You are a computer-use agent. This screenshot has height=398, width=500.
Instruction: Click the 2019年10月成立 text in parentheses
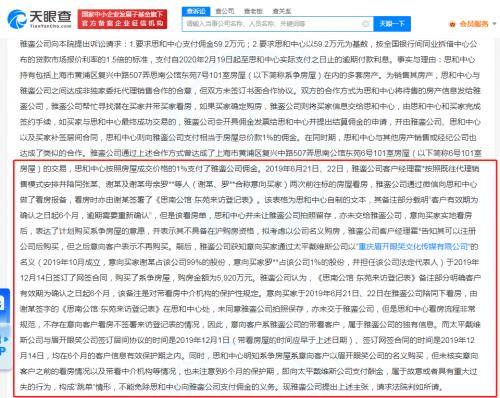pos(72,262)
